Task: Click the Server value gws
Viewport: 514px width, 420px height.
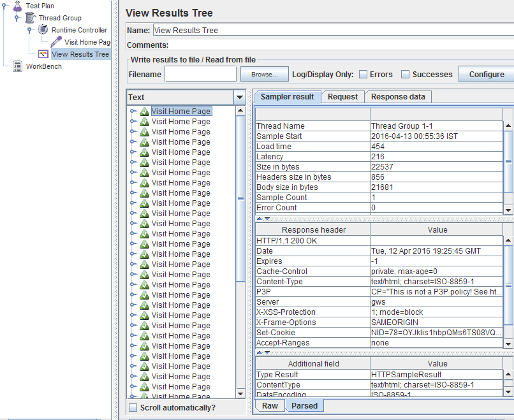Action: click(x=436, y=301)
